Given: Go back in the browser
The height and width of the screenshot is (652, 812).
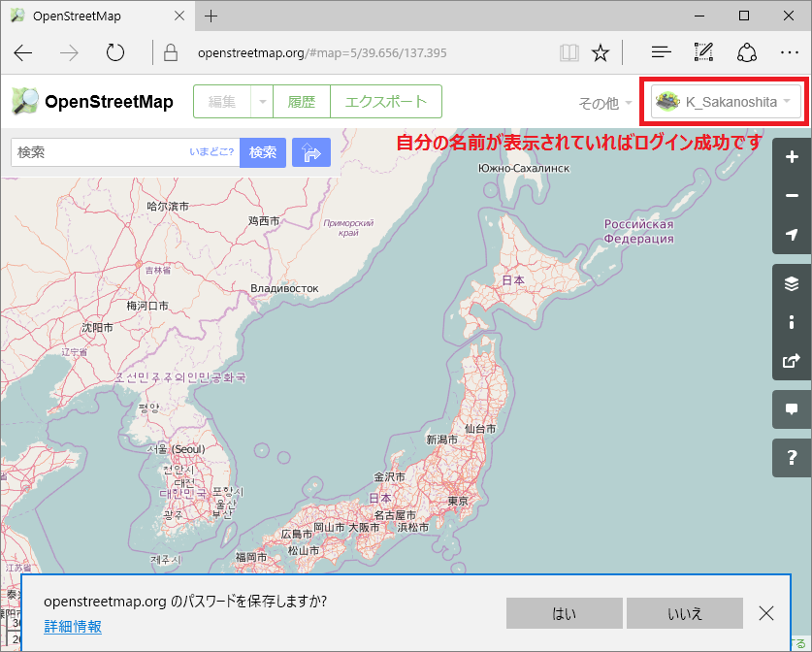Looking at the screenshot, I should pos(23,52).
